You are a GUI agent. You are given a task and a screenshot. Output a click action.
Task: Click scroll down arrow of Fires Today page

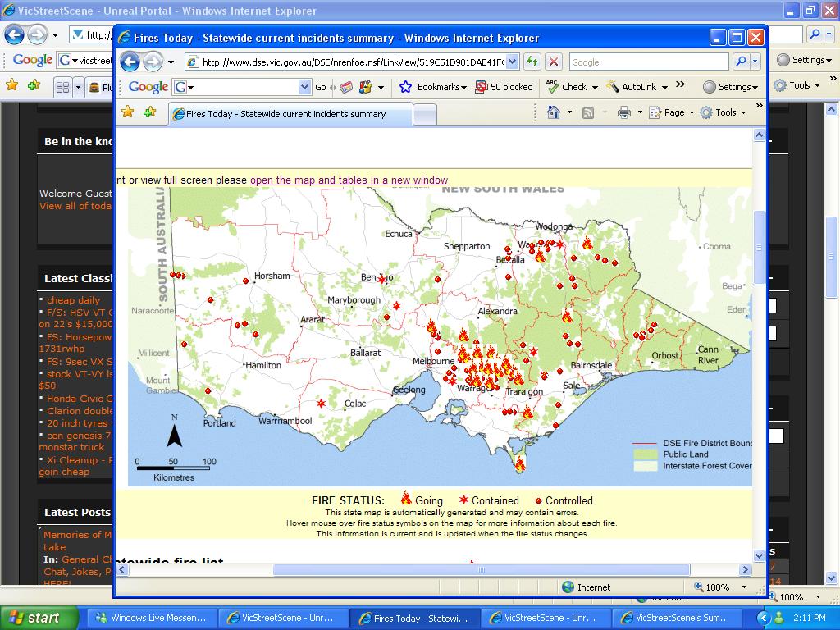tap(759, 555)
